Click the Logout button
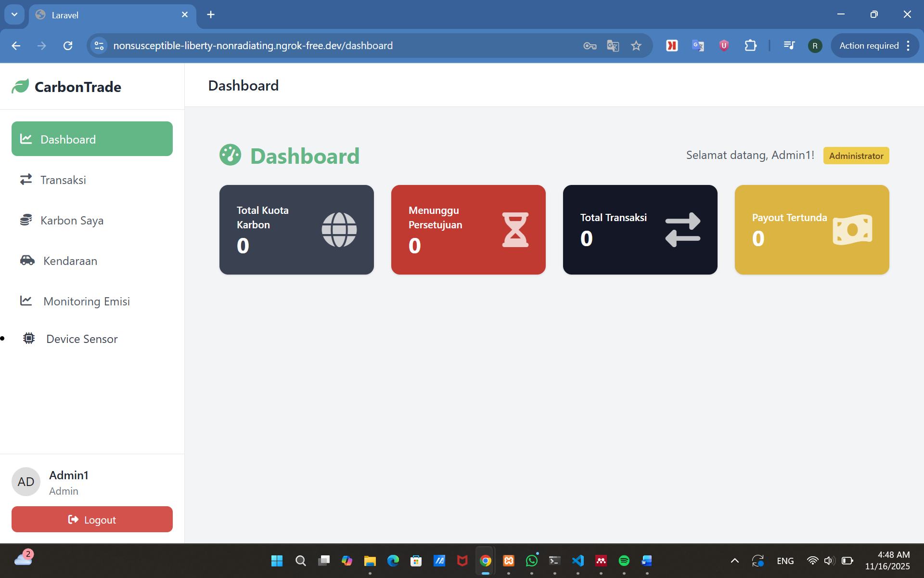This screenshot has height=578, width=924. click(x=92, y=519)
